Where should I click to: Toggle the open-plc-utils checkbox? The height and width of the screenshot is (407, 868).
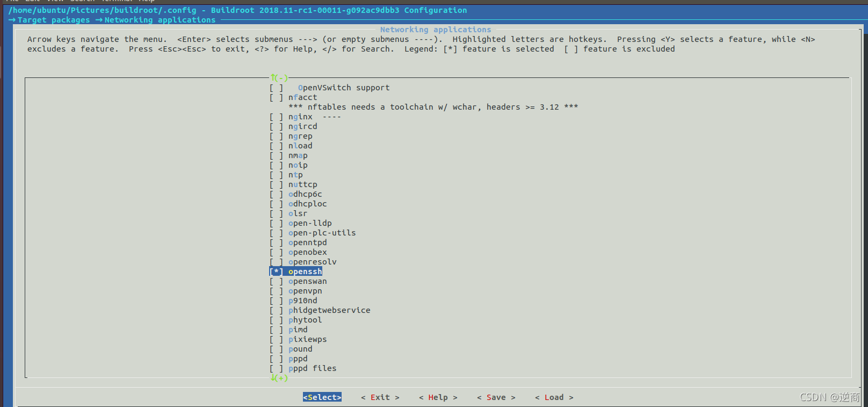(276, 233)
